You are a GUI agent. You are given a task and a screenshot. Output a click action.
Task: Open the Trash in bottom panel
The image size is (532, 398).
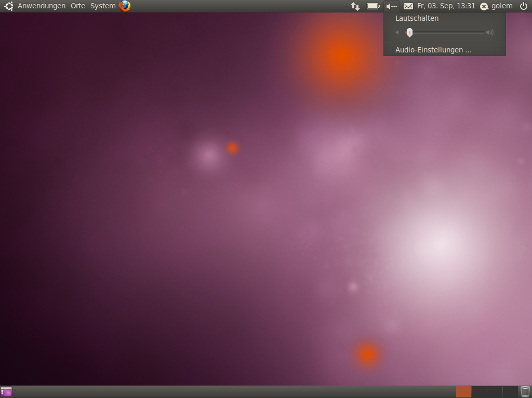click(x=525, y=392)
